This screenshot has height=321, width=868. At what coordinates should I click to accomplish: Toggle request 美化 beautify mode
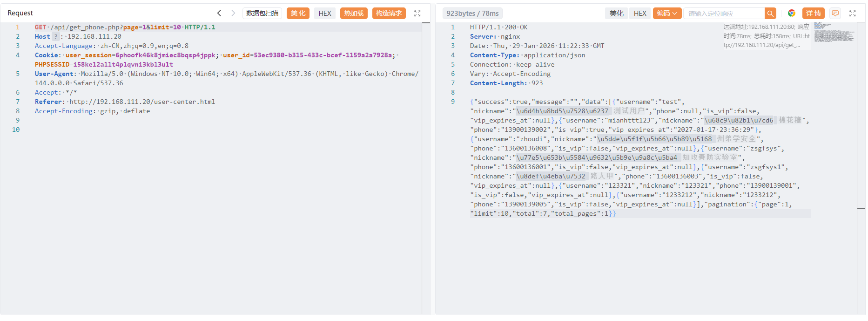[x=298, y=14]
